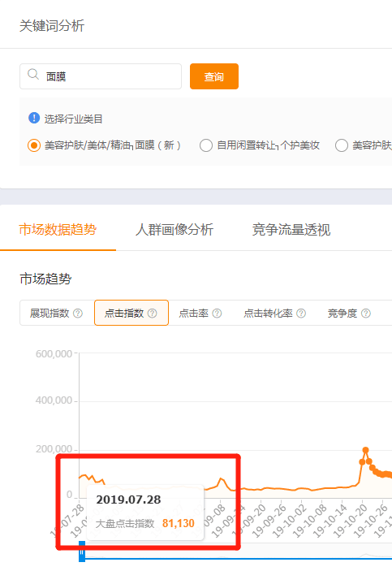The width and height of the screenshot is (392, 584).
Task: Open help icon next to 竞争度
Action: (366, 314)
